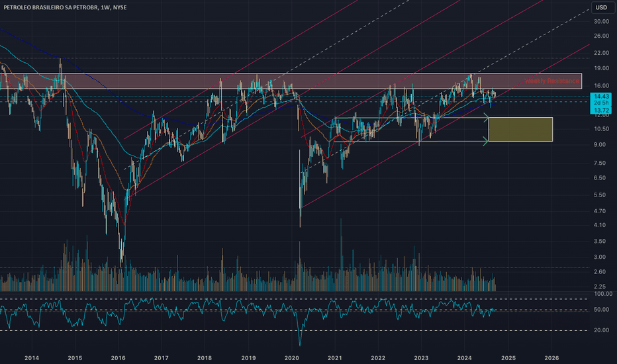This screenshot has width=617, height=364.
Task: Click the 2023 time axis label
Action: (x=421, y=357)
